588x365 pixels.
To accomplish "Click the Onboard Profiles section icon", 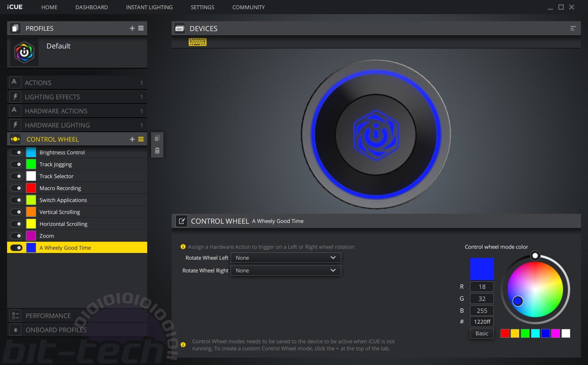I will (15, 330).
